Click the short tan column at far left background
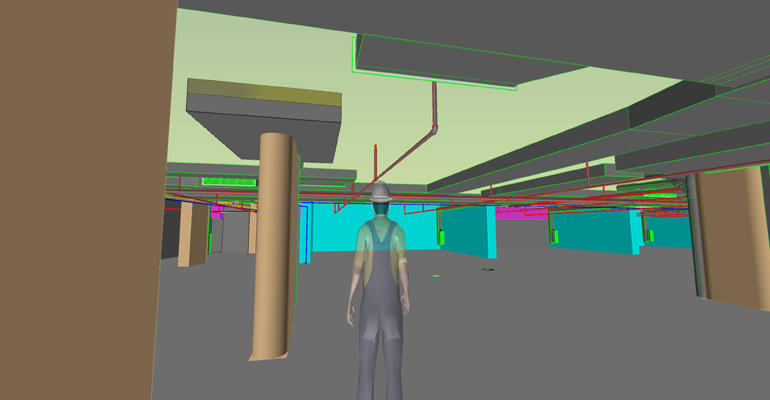The image size is (770, 400). (193, 235)
